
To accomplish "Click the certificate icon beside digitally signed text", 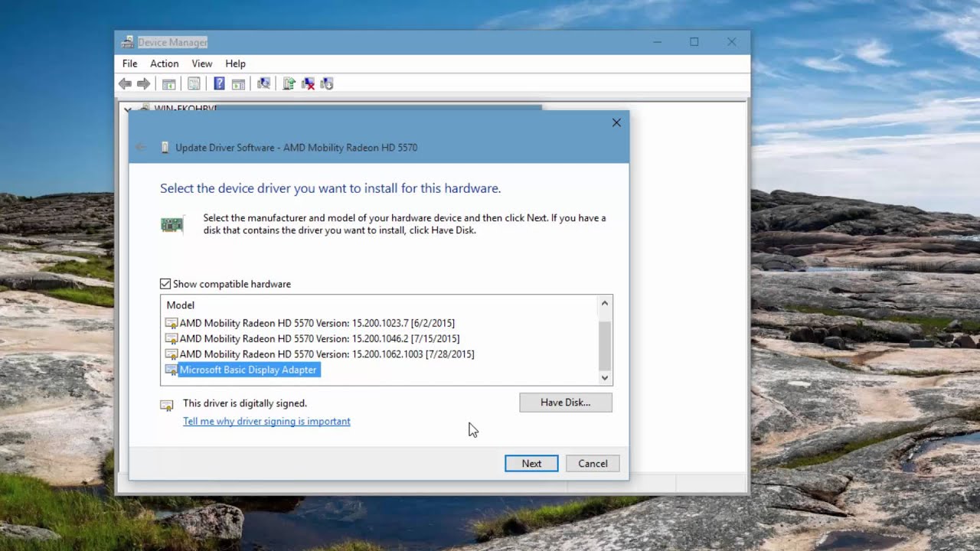I will [x=166, y=405].
